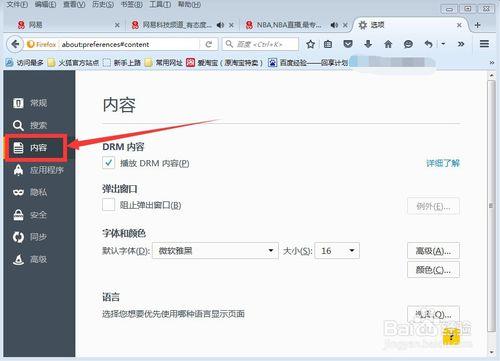Close the NBA tab

[x=345, y=25]
